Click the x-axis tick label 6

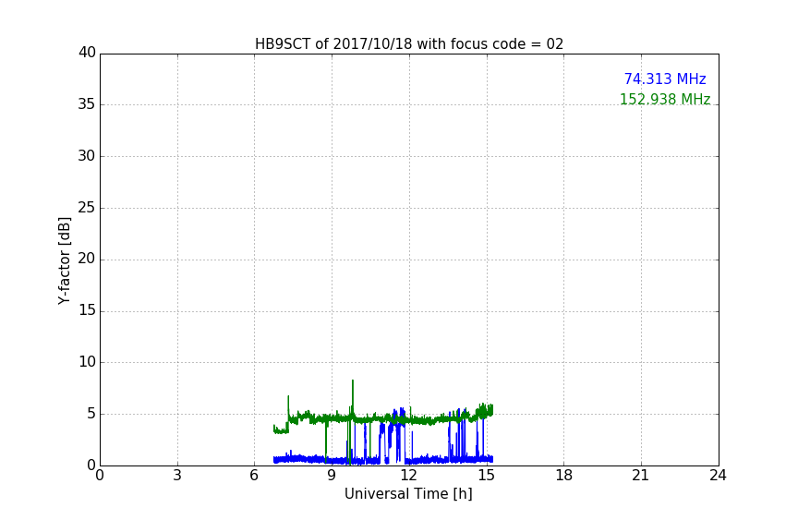click(x=255, y=476)
